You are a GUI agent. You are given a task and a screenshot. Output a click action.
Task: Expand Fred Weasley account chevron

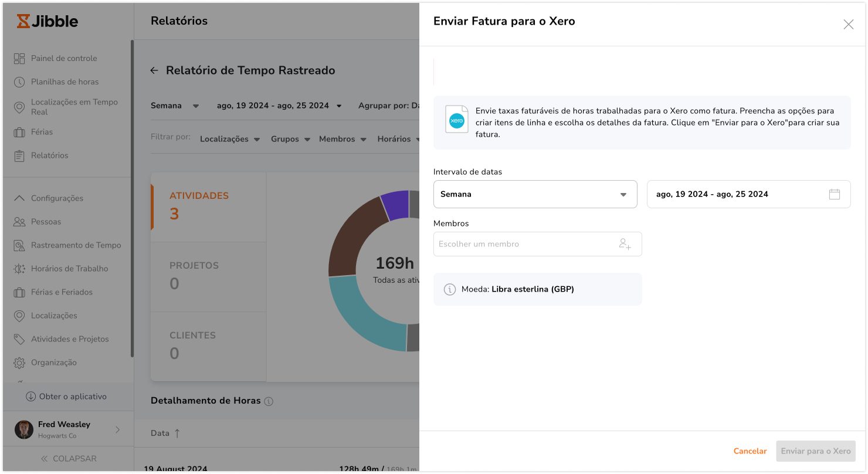[117, 429]
